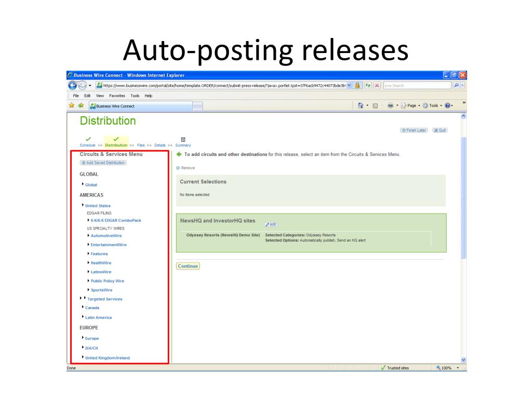Click the Help question mark icon
Image resolution: width=532 pixels, height=399 pixels.
click(447, 105)
